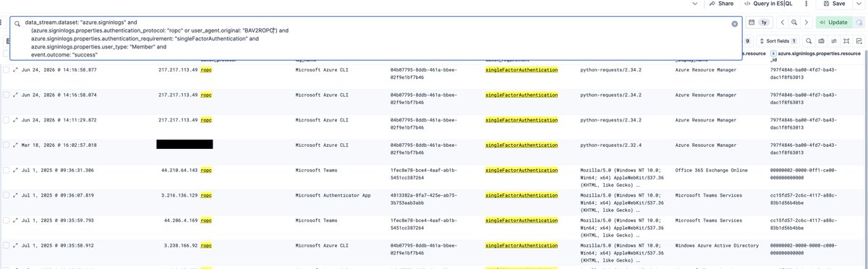Click 217.217.113.49 in 14:11:29.872 row
Viewport: 868px width, 269px height.
(178, 119)
